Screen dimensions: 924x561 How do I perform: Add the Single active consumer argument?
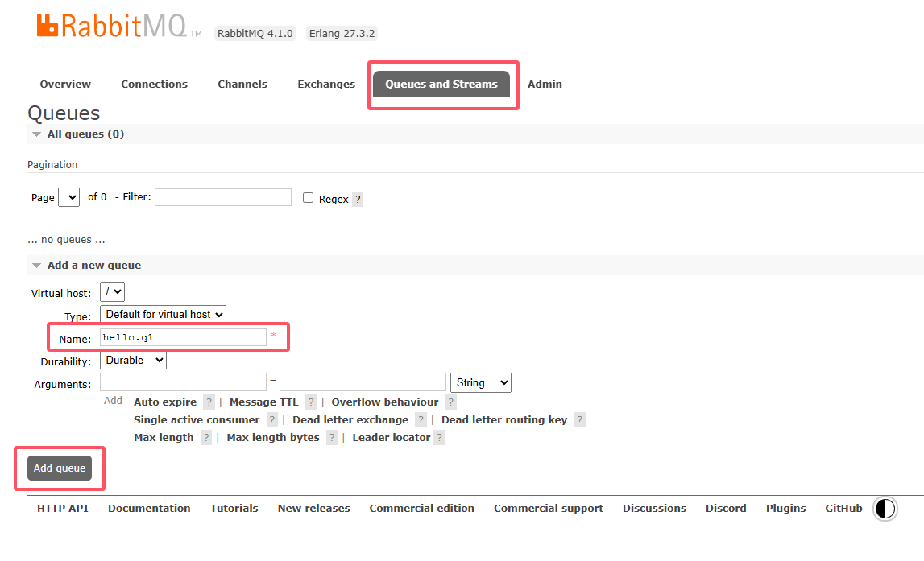pos(197,419)
